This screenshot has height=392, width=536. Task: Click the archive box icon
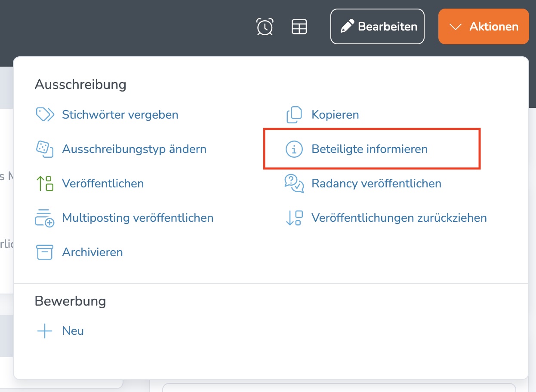(x=44, y=252)
